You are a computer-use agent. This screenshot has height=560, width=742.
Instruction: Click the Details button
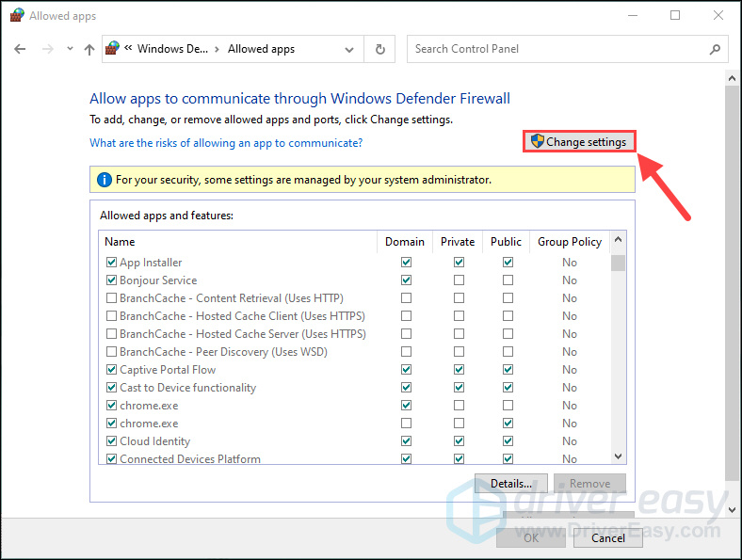(x=511, y=484)
